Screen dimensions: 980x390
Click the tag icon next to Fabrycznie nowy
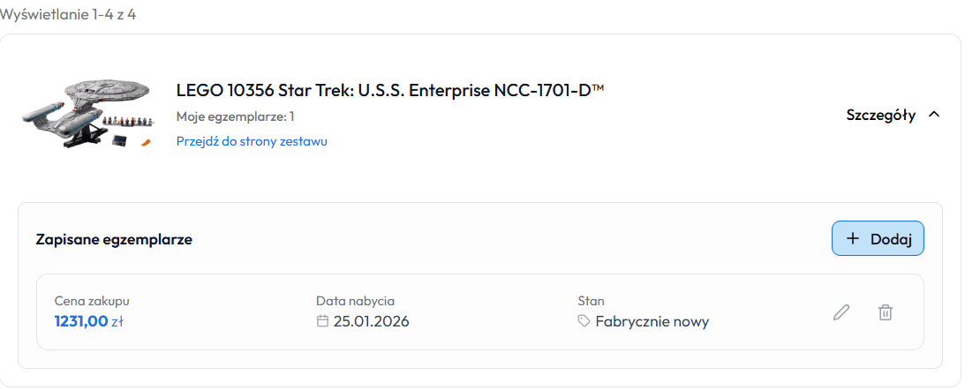584,321
